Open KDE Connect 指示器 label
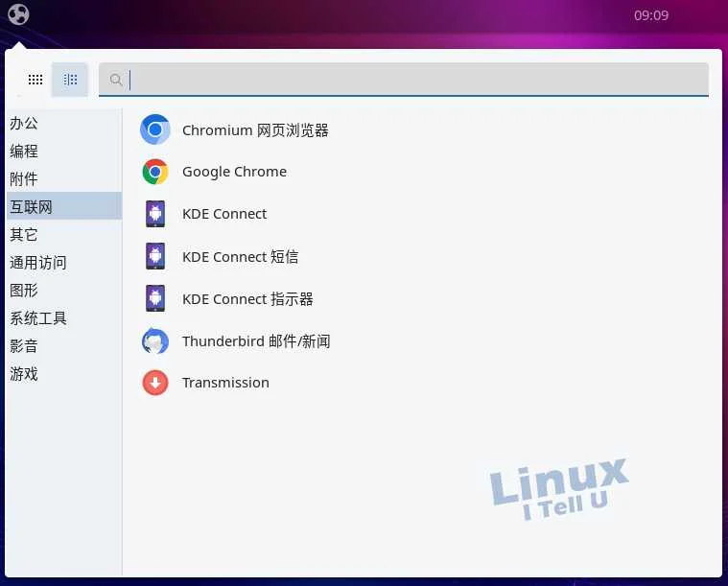 [x=247, y=299]
